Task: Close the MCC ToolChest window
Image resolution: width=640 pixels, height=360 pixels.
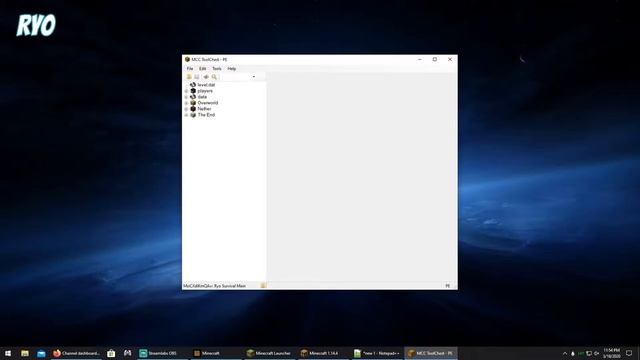Action: 450,60
